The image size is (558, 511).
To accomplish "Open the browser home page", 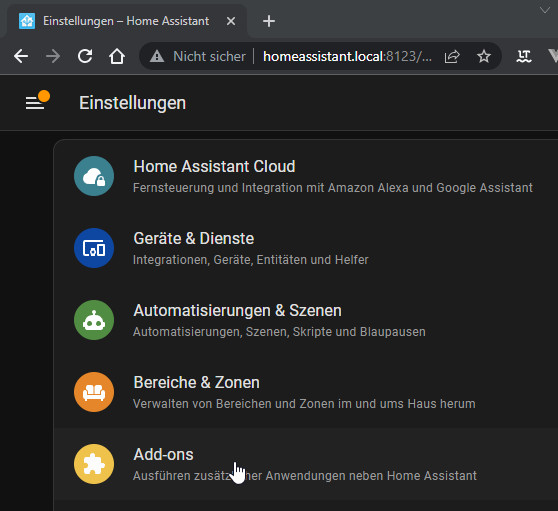I will (117, 56).
